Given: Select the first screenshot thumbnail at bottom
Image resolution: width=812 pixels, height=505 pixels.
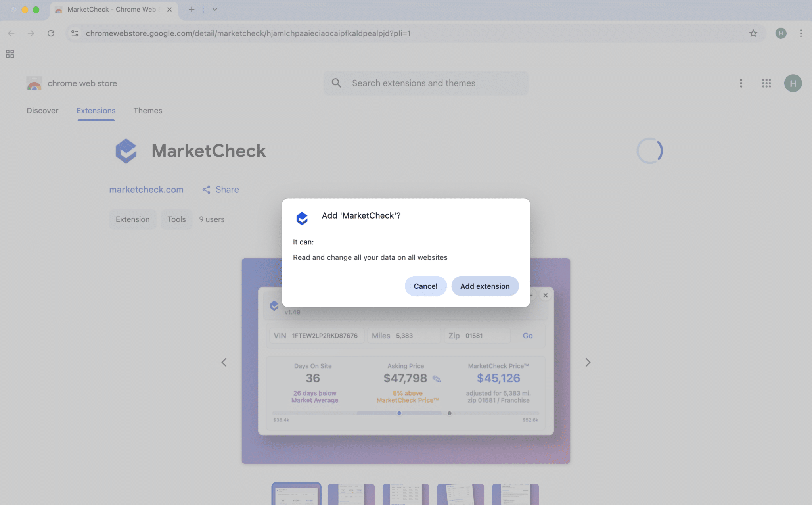Looking at the screenshot, I should 296,494.
